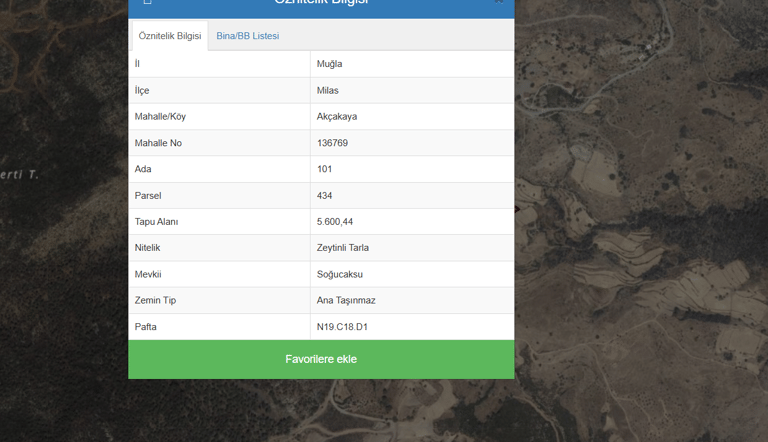Viewport: 768px width, 442px height.
Task: Click the 'Parsel' label
Action: (x=148, y=196)
